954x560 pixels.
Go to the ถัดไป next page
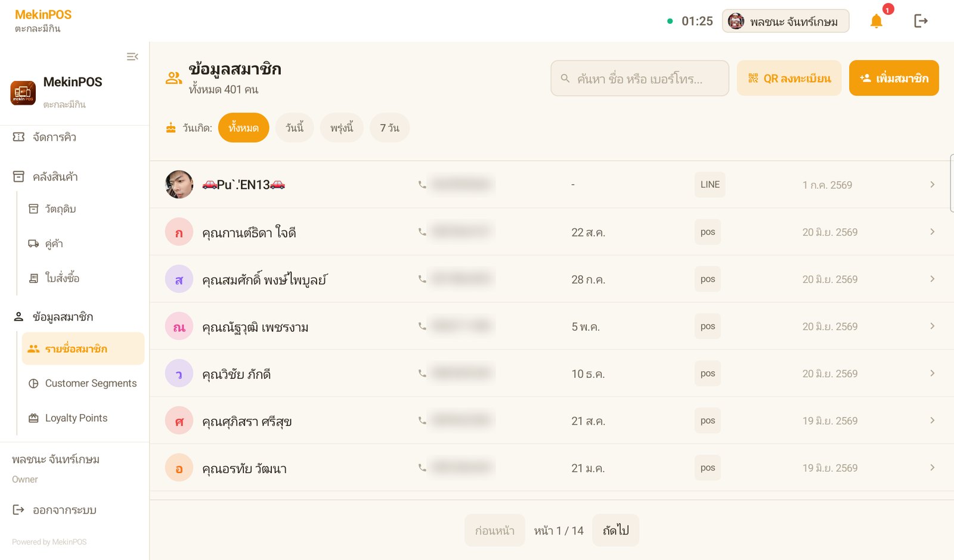click(615, 530)
